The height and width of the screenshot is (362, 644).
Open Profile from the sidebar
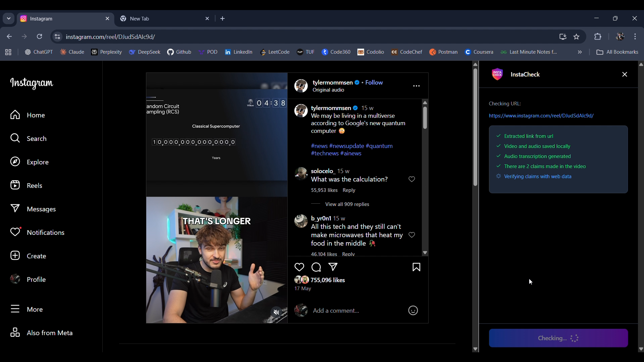point(28,279)
